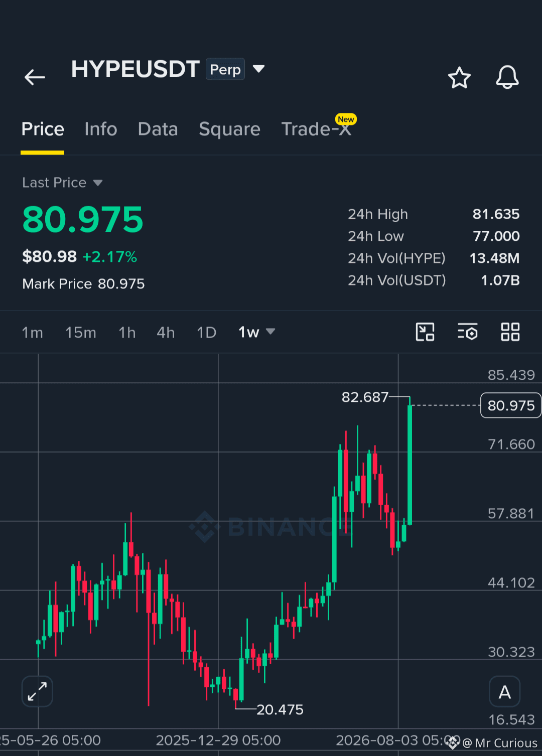Add HYPEUSDT to favorites with star
542x756 pixels.
point(459,78)
